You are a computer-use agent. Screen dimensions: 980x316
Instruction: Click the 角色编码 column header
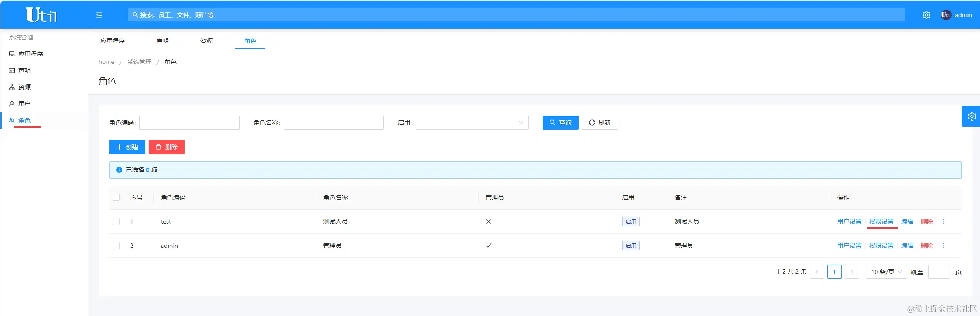point(173,197)
